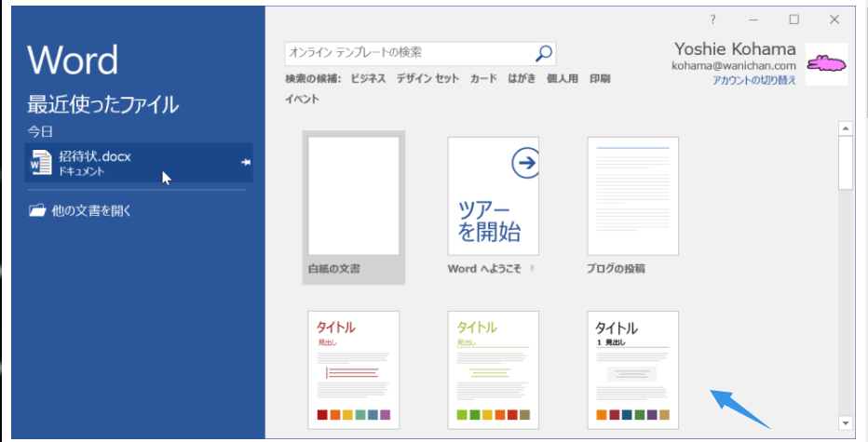This screenshot has height=442, width=868.
Task: Maximize the Word start window
Action: tap(793, 20)
